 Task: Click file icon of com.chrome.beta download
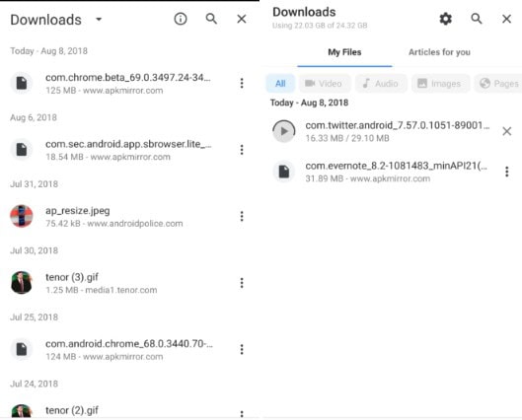(x=22, y=83)
